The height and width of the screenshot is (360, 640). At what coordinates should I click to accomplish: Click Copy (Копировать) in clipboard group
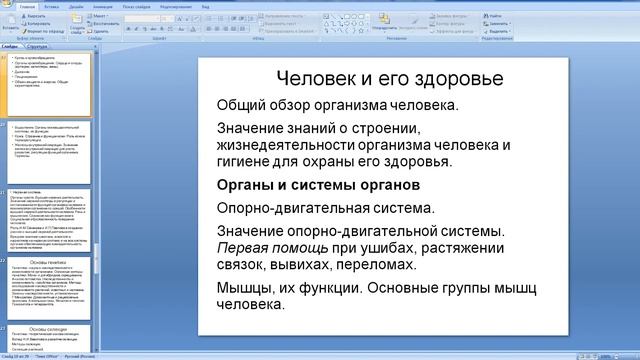[x=36, y=24]
